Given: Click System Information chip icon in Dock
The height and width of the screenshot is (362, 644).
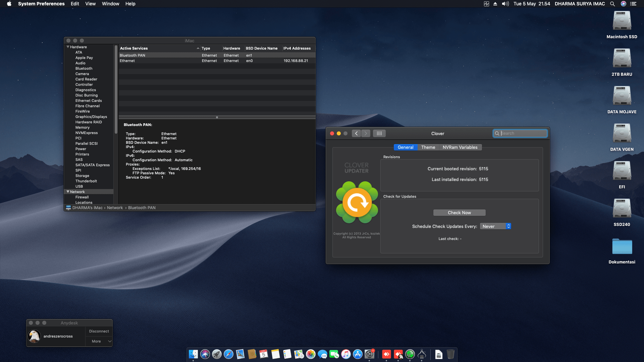Looking at the screenshot, I should point(422,354).
